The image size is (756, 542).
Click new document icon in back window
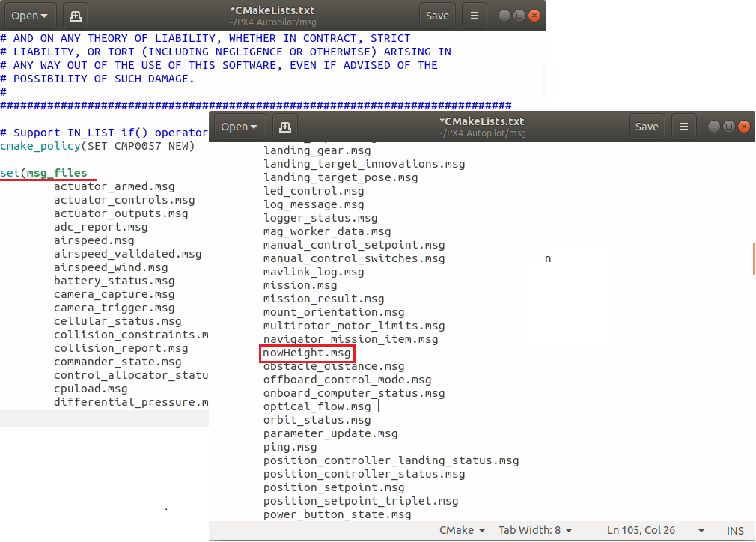pyautogui.click(x=76, y=16)
